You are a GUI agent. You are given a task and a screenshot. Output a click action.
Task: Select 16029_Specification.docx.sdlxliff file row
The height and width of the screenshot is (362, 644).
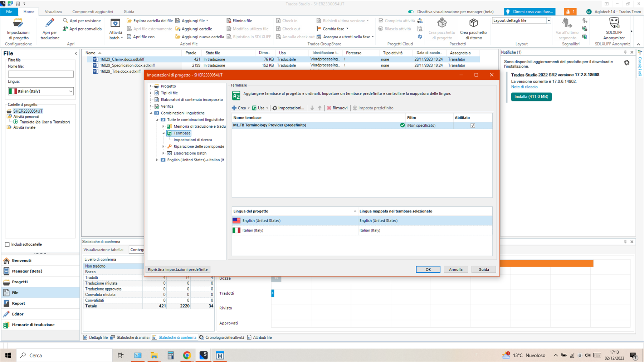click(x=283, y=65)
